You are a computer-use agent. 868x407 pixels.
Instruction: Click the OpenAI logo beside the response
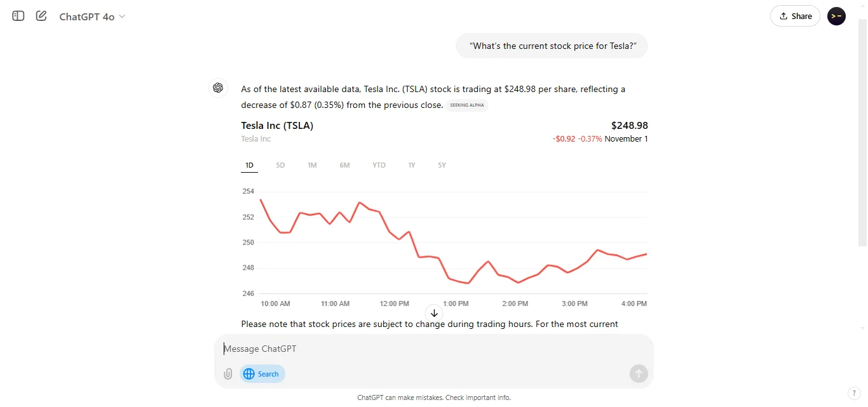(218, 88)
